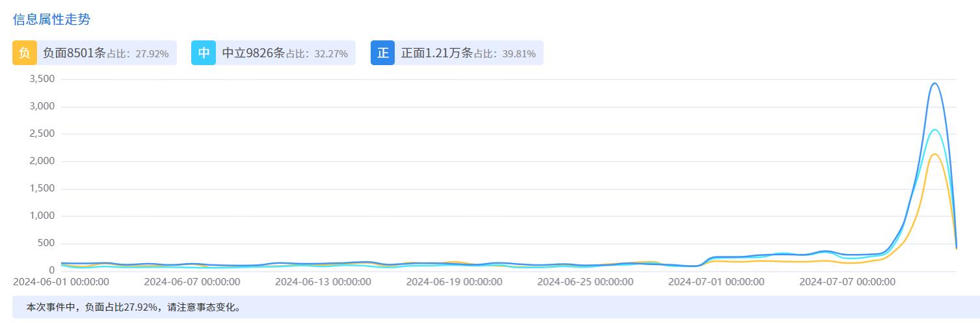Select the 2024-06-13 date axis label
Viewport: 980px width, 323px height.
click(323, 282)
